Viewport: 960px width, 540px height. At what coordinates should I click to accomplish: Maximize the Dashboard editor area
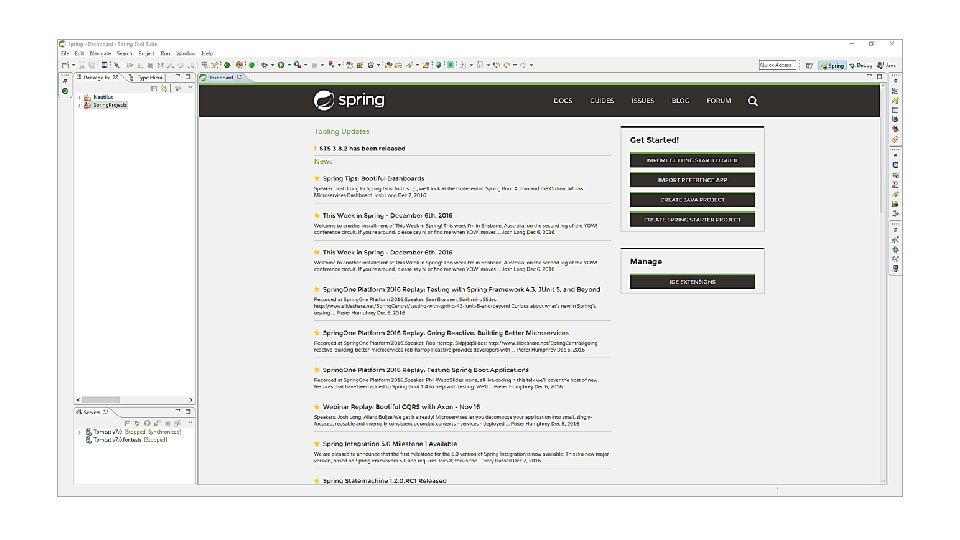coord(880,77)
